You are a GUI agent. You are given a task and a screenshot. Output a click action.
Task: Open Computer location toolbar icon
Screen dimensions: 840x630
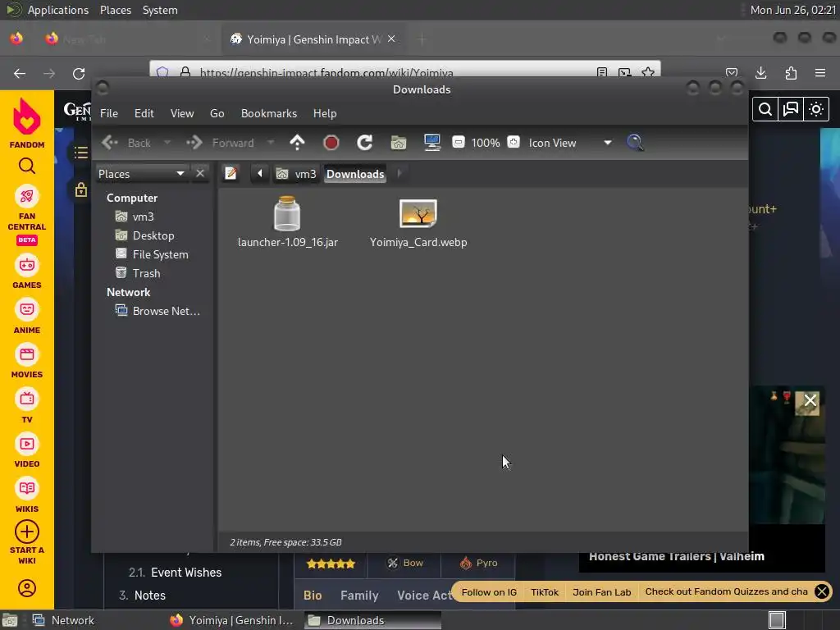431,143
